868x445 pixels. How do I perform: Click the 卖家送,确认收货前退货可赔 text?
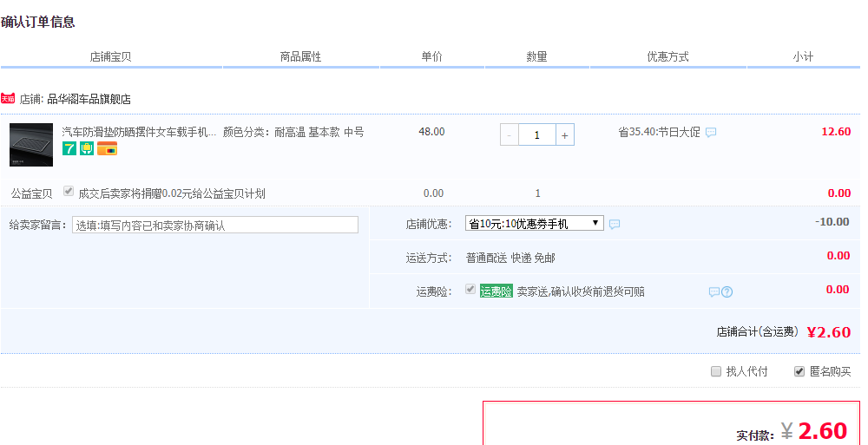pos(581,291)
